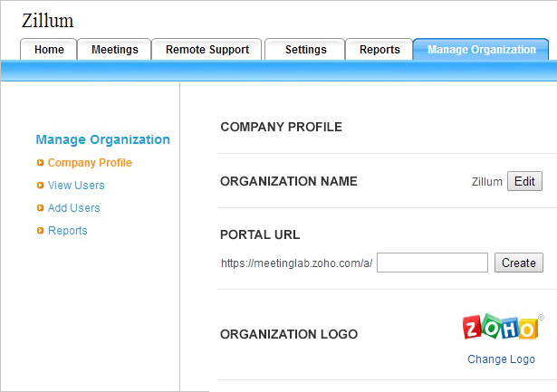The image size is (557, 392).
Task: Click the Manage Organization sidebar heading
Action: (102, 139)
